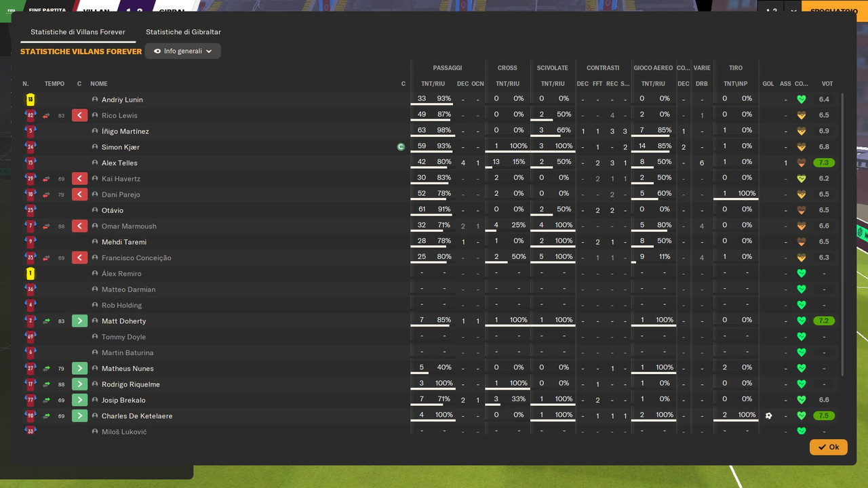Open player Omar Marmoush
The width and height of the screenshot is (868, 488).
pos(129,226)
